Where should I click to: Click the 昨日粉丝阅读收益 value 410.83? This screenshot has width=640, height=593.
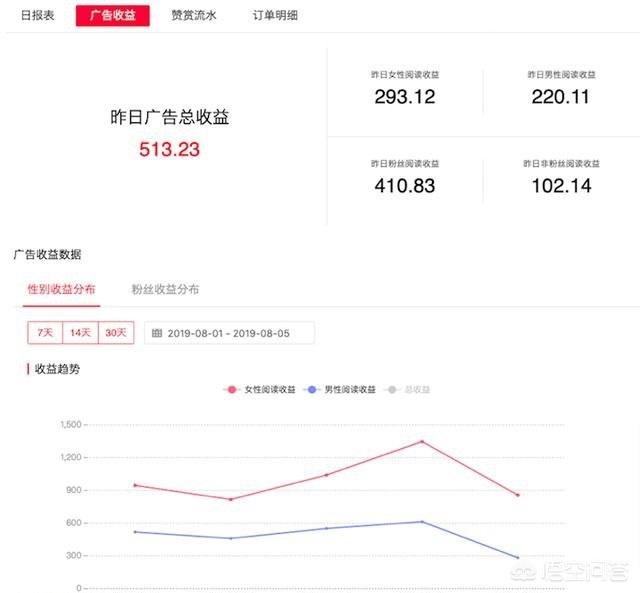point(405,185)
